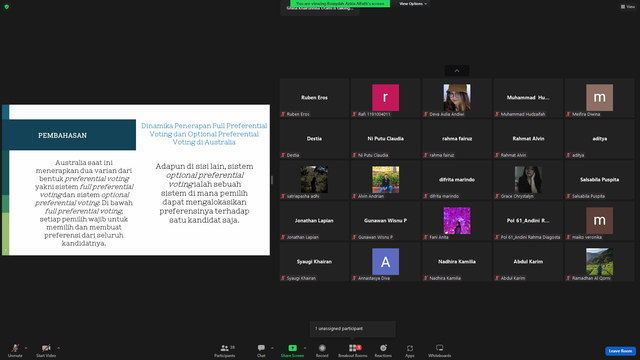Select Muhammad Hudzaifah participant tile
This screenshot has height=360, width=640.
[528, 98]
